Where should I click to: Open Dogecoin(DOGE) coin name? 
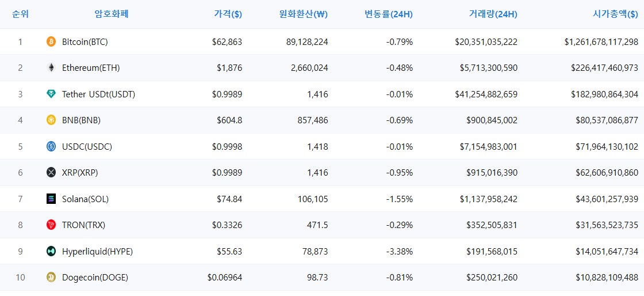pyautogui.click(x=95, y=278)
